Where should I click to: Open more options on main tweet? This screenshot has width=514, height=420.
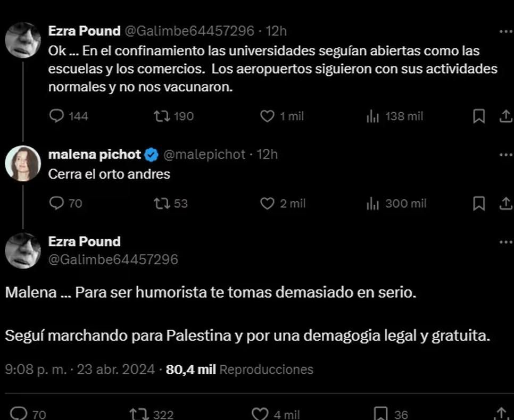click(x=505, y=242)
